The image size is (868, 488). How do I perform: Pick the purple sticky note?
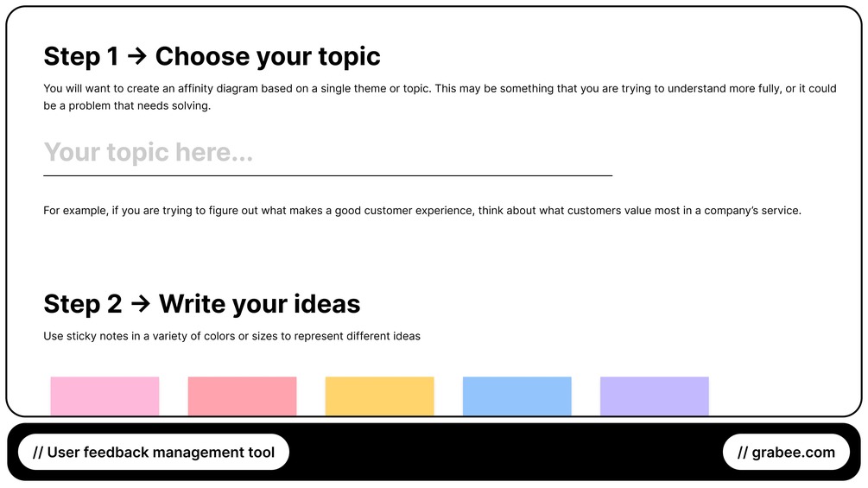(x=654, y=396)
